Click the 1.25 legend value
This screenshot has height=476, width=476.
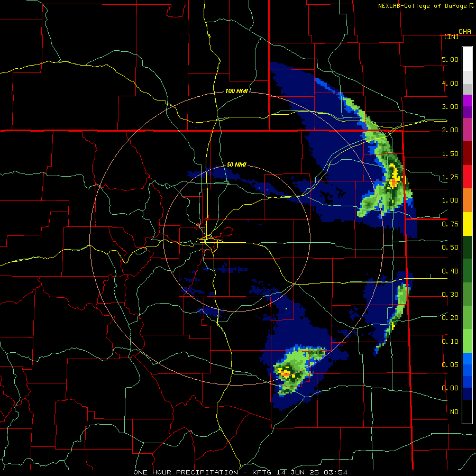pyautogui.click(x=450, y=177)
